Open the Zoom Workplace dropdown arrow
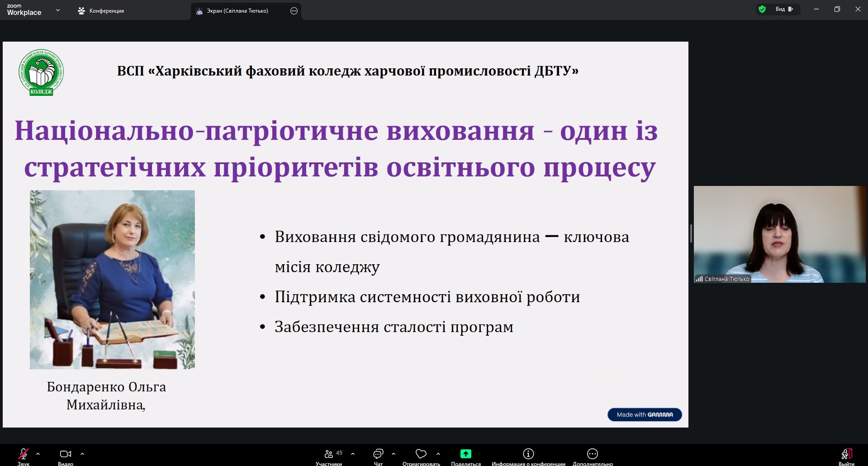 [57, 10]
